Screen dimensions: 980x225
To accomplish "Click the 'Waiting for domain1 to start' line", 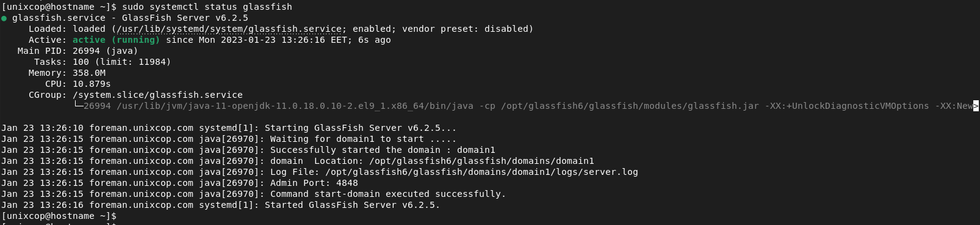I will 363,139.
